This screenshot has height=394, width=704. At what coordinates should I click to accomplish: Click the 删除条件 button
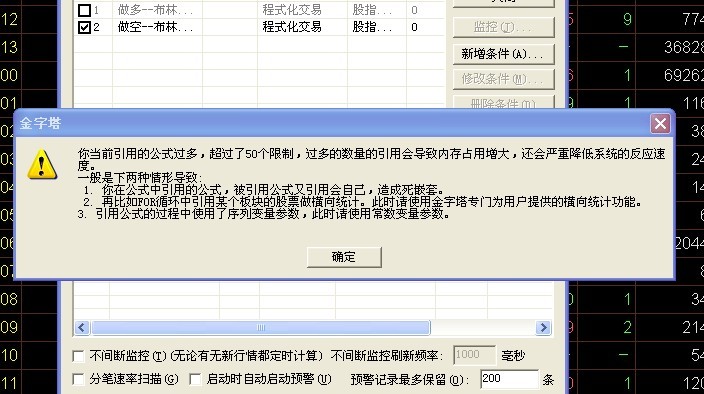pyautogui.click(x=503, y=102)
